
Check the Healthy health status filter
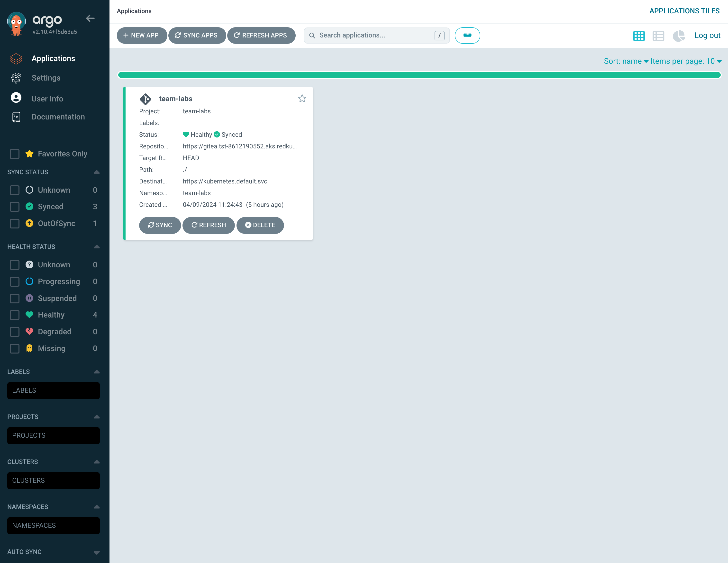[x=15, y=315]
